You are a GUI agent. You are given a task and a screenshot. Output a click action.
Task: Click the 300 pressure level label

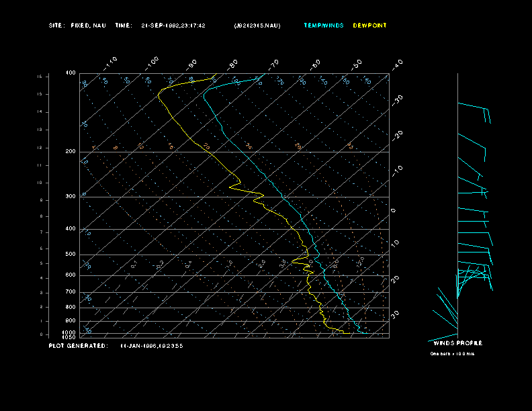pos(71,197)
